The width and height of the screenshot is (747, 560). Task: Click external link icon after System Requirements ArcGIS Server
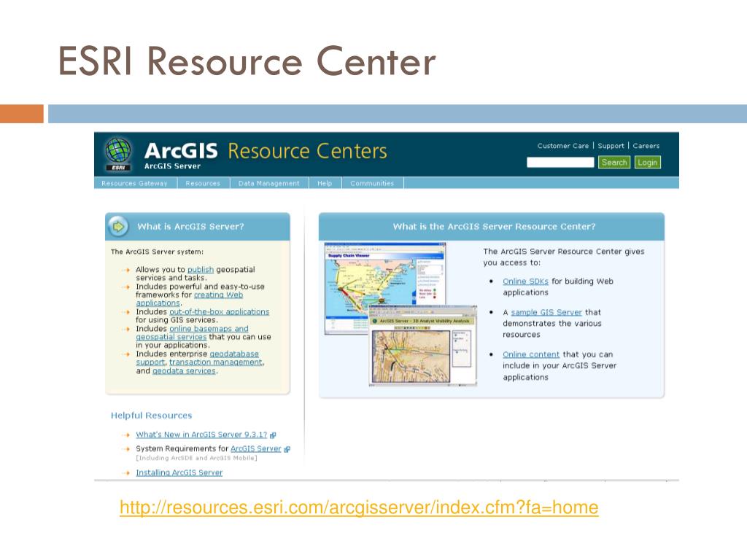287,449
